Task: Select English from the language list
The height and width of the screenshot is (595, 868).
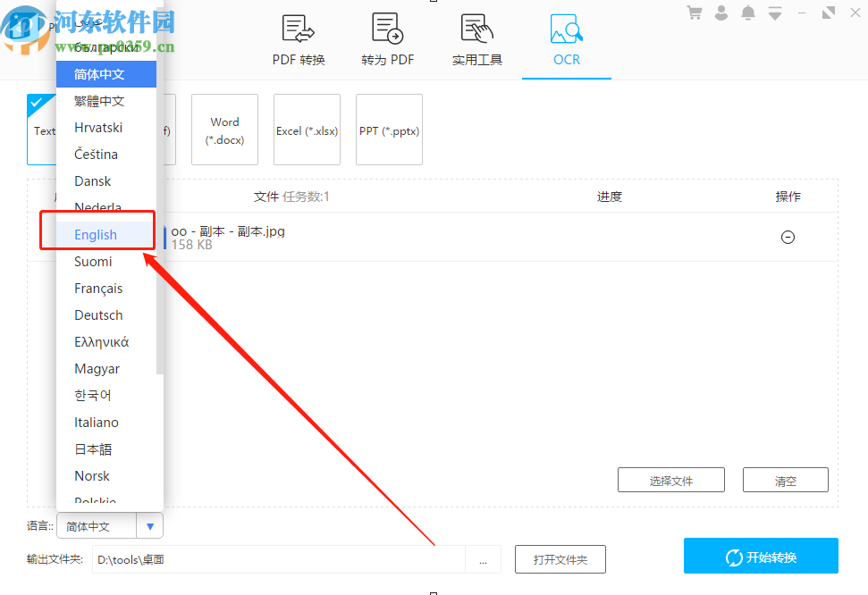Action: tap(97, 234)
